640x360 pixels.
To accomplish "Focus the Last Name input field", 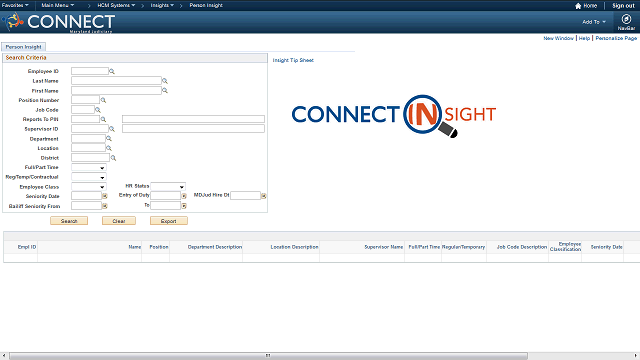I will coord(116,81).
